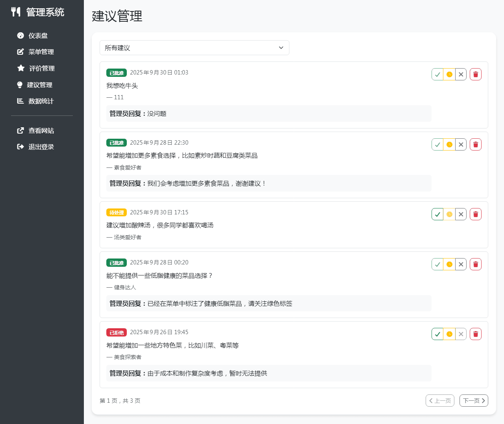The height and width of the screenshot is (424, 504).
Task: Mark 低脂健康 suggestion as pending clock icon
Action: [449, 264]
